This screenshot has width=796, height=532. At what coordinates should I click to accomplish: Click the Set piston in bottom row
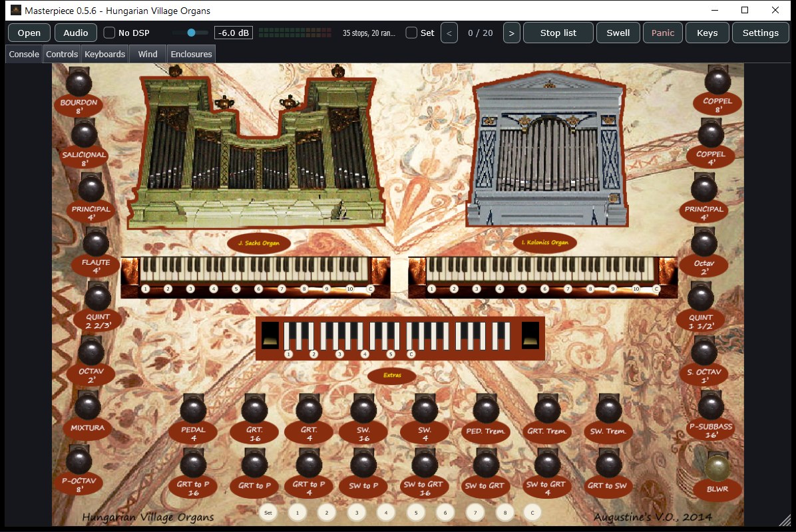click(x=268, y=512)
